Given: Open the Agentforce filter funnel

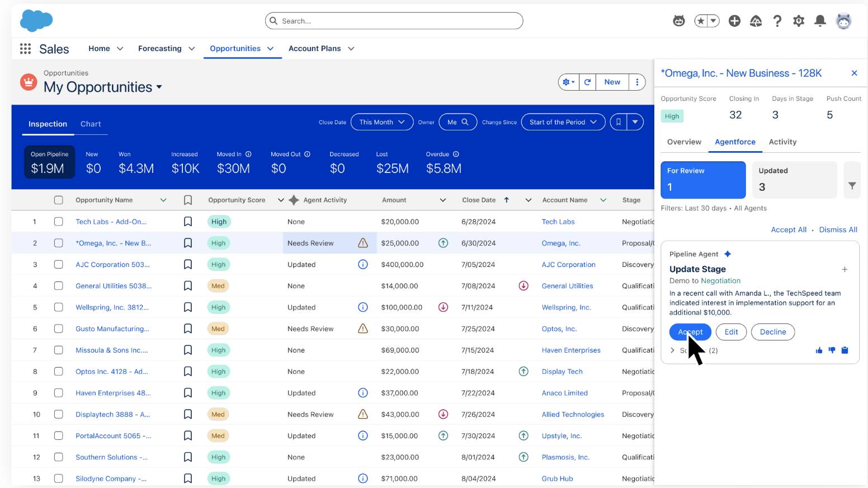Looking at the screenshot, I should pos(852,186).
